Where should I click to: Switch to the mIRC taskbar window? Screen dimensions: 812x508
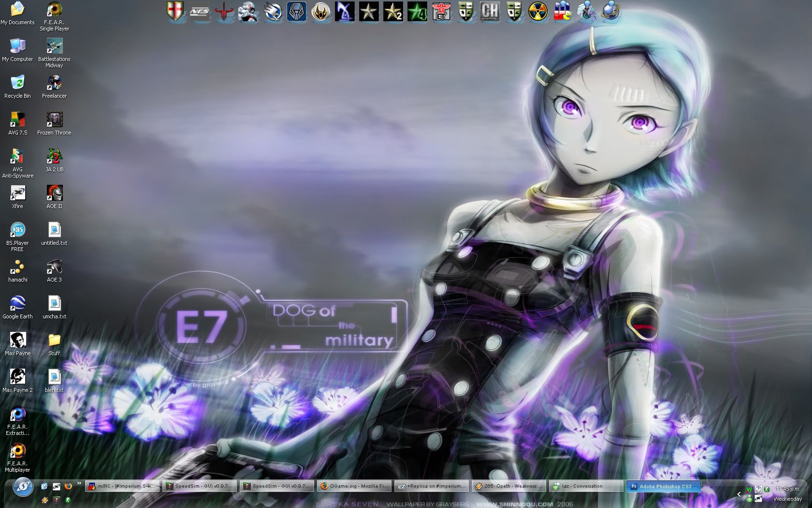point(122,486)
